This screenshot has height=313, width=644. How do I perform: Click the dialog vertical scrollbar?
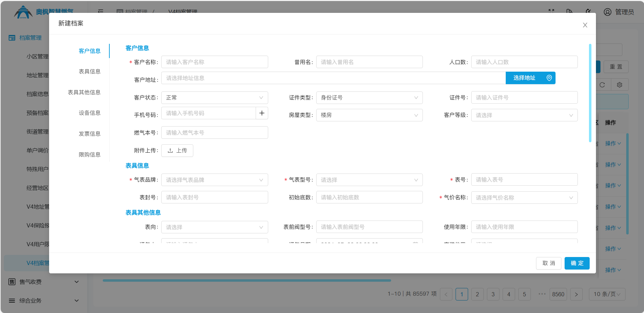pos(590,93)
